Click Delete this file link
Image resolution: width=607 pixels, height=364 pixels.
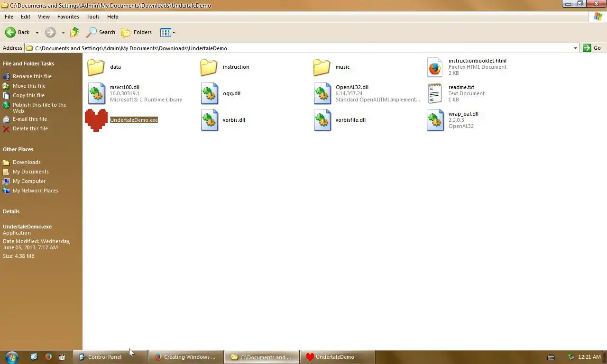click(30, 128)
